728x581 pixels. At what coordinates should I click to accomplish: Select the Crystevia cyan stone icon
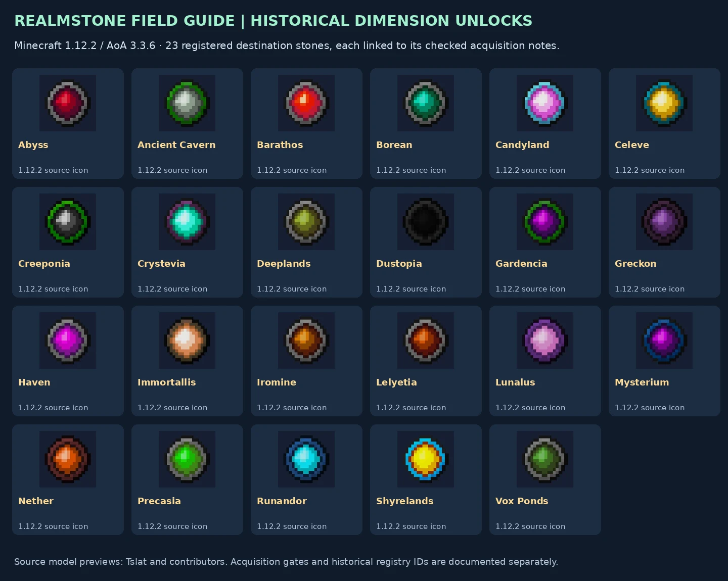click(187, 222)
